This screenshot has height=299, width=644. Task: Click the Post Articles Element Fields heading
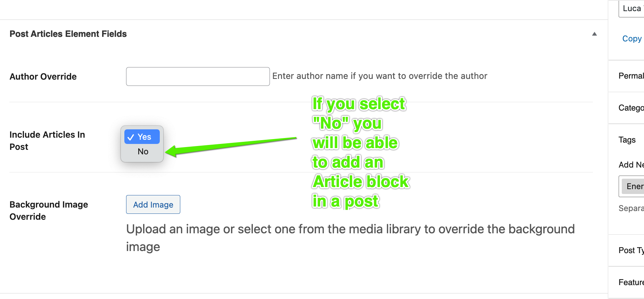(x=68, y=34)
